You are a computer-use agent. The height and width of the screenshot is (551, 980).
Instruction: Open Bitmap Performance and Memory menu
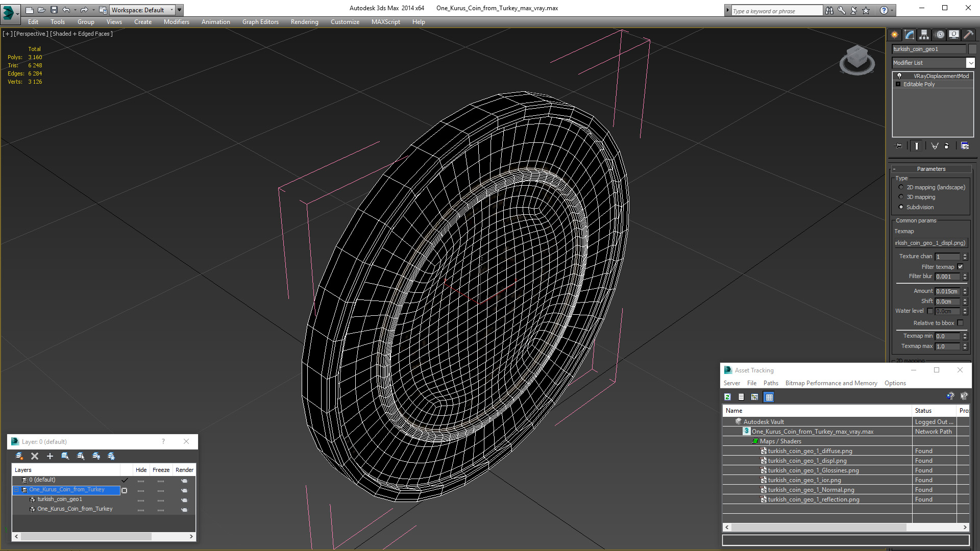[831, 383]
